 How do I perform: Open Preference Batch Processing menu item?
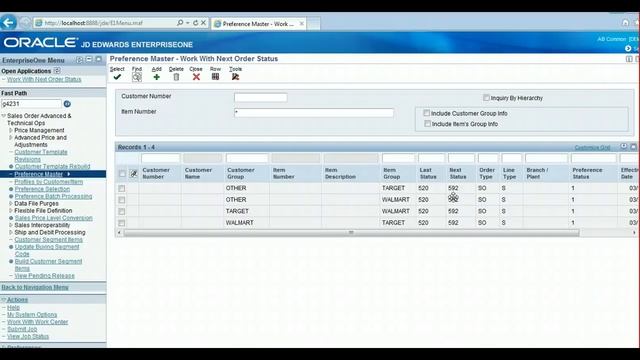[53, 196]
